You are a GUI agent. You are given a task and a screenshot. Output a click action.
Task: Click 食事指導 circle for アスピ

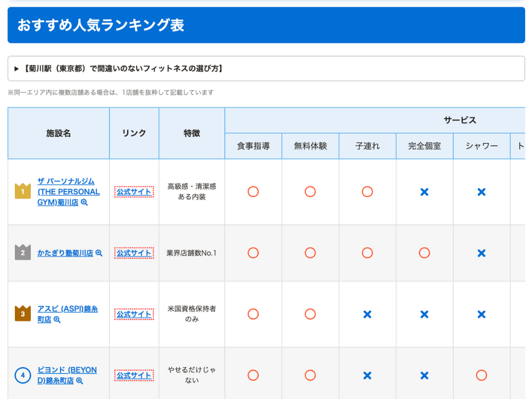point(253,314)
